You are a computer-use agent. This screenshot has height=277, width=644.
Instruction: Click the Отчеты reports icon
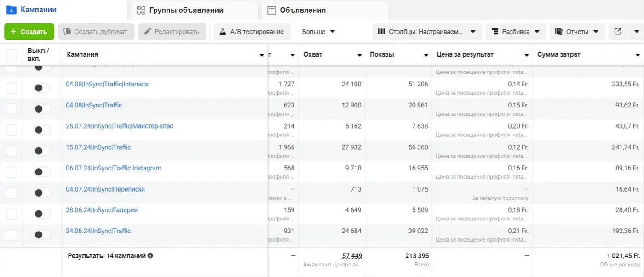[559, 32]
